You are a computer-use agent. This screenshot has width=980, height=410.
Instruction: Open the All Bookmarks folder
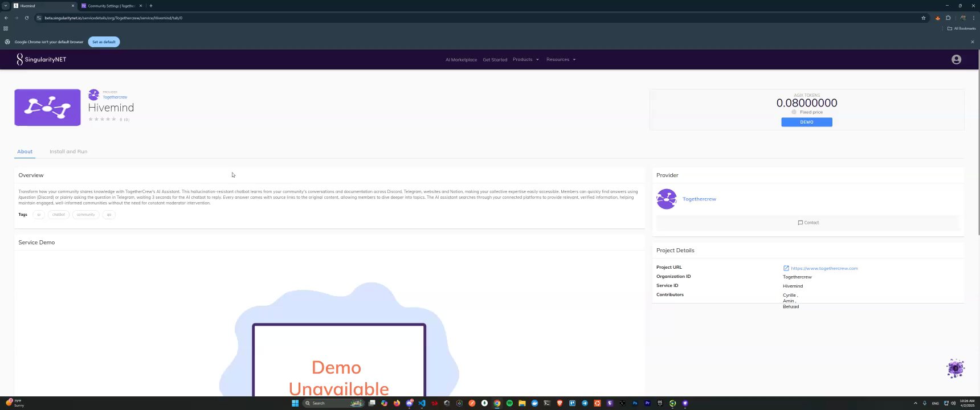pos(961,28)
